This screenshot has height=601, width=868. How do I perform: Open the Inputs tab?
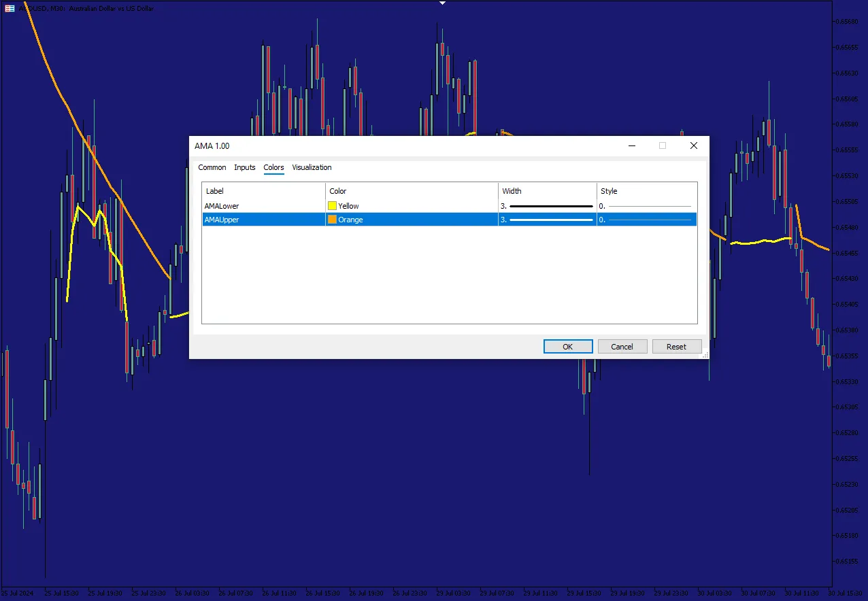point(245,167)
